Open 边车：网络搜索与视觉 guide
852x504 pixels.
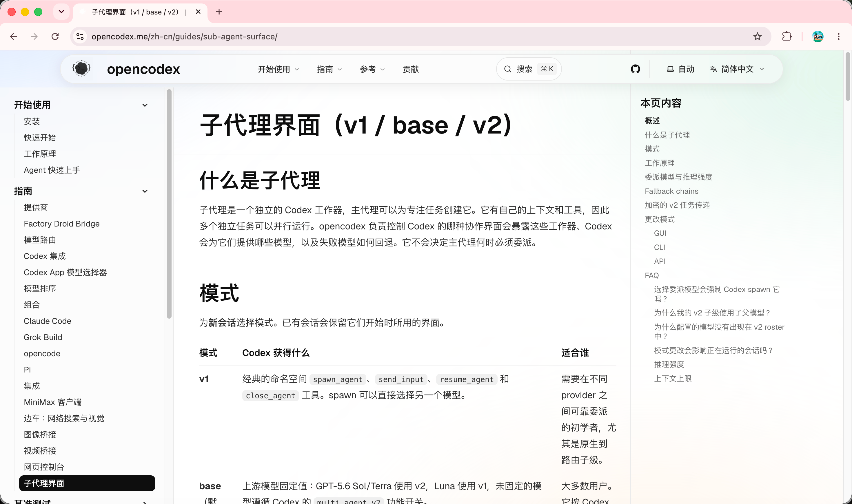point(64,419)
